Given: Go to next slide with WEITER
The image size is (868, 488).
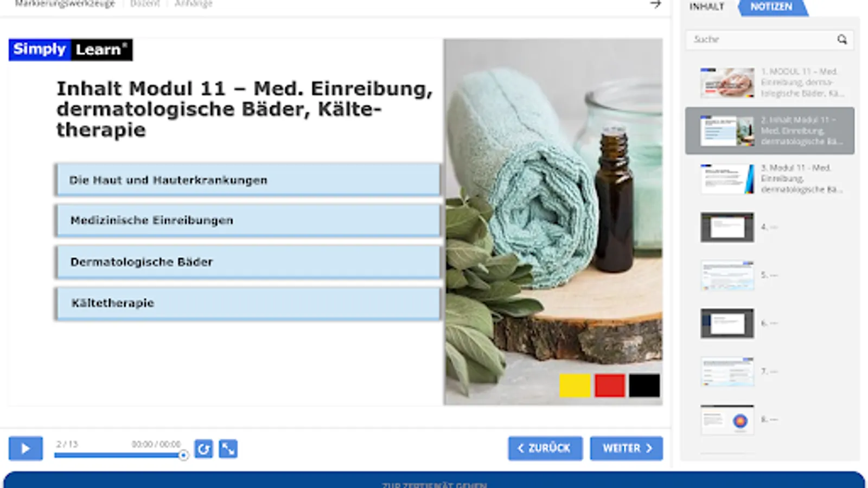Looking at the screenshot, I should click(x=627, y=448).
